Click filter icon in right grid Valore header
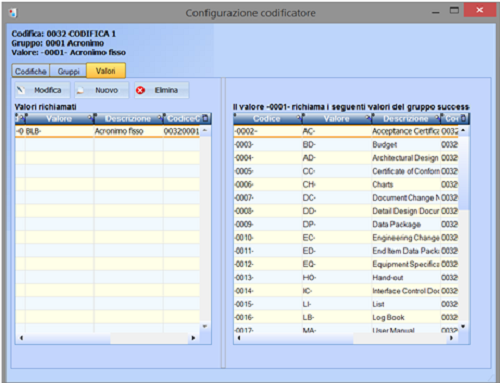Viewport: 500px width, 383px height. click(368, 118)
